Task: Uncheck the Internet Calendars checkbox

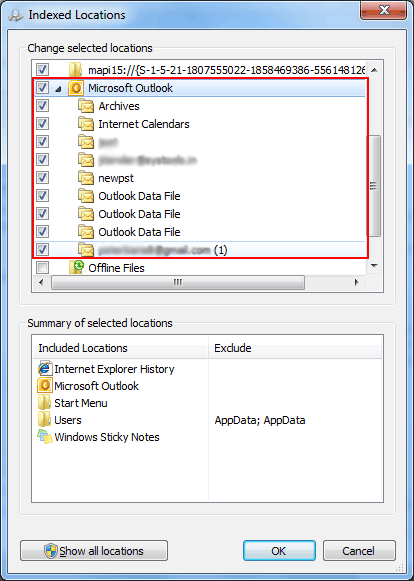Action: pos(42,123)
